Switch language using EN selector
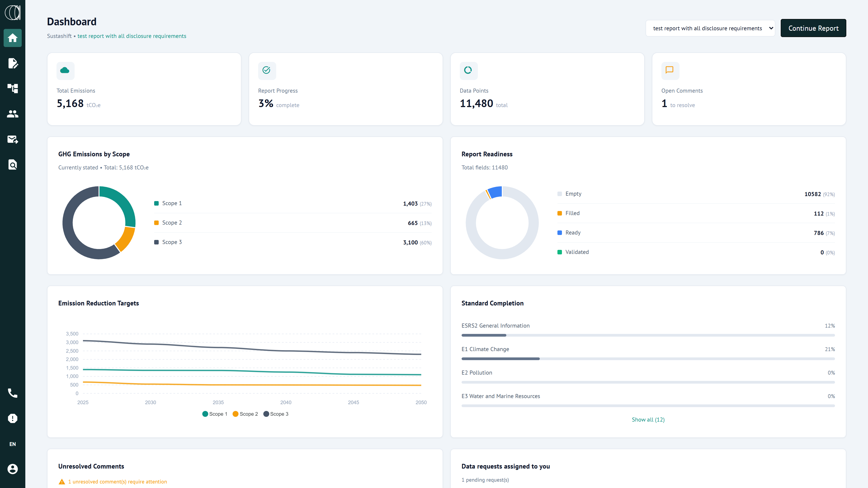This screenshot has height=488, width=868. point(12,444)
